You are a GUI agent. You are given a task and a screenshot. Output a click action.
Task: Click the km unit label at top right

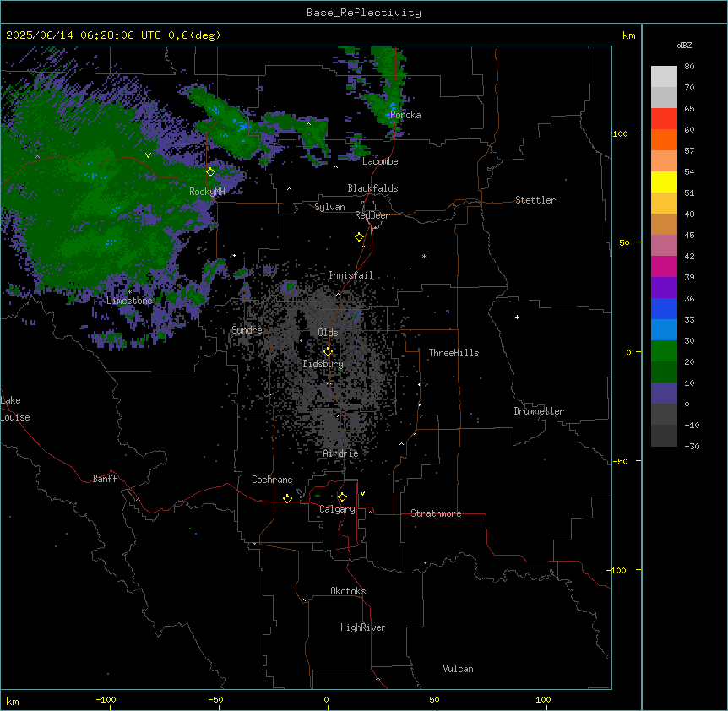[628, 35]
